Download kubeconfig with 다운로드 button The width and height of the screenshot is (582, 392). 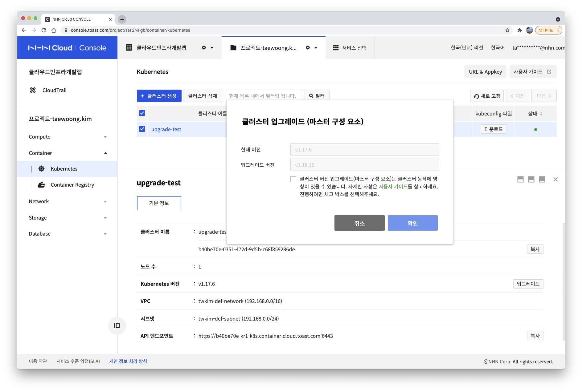click(494, 129)
